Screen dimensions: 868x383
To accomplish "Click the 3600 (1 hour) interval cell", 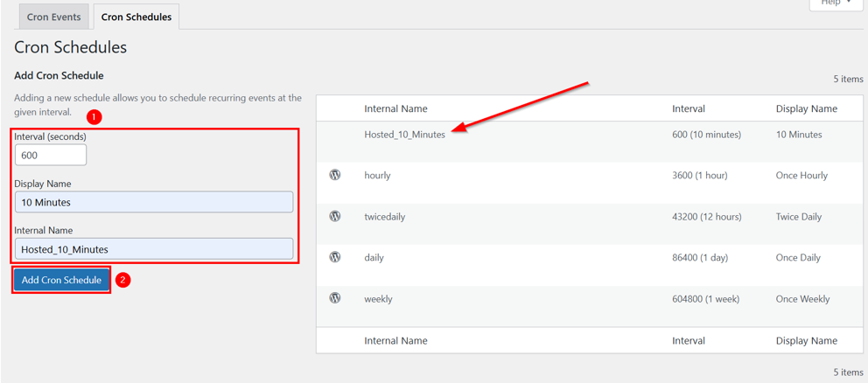I will coord(700,176).
